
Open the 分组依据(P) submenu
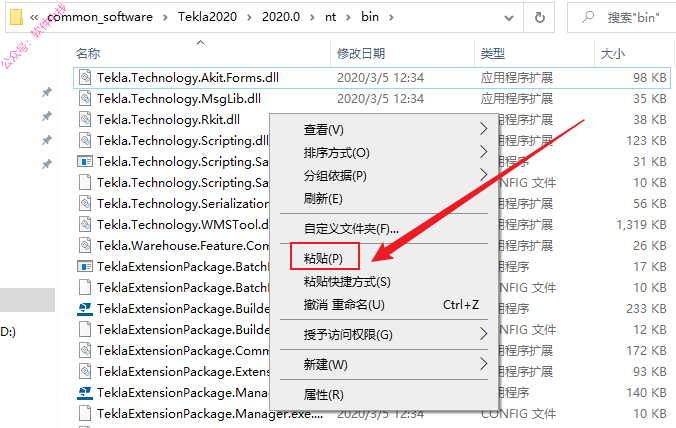click(x=384, y=175)
